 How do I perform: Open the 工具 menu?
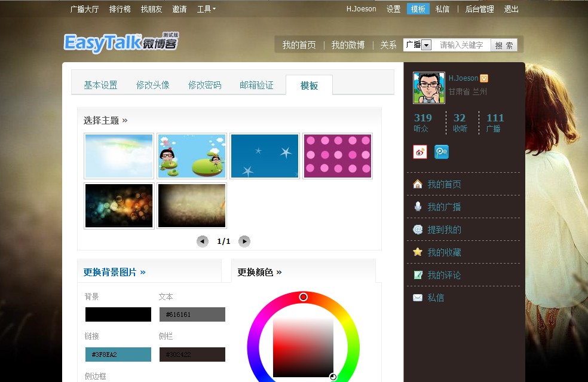click(x=206, y=9)
